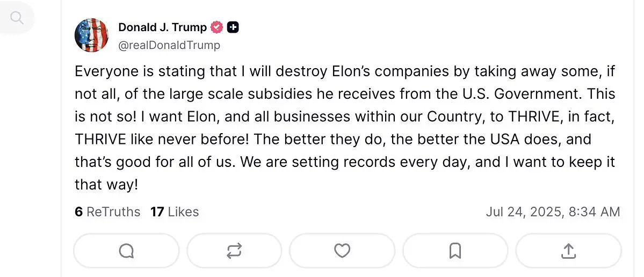Like the post with the heart icon
This screenshot has width=644, height=277.
click(x=342, y=251)
